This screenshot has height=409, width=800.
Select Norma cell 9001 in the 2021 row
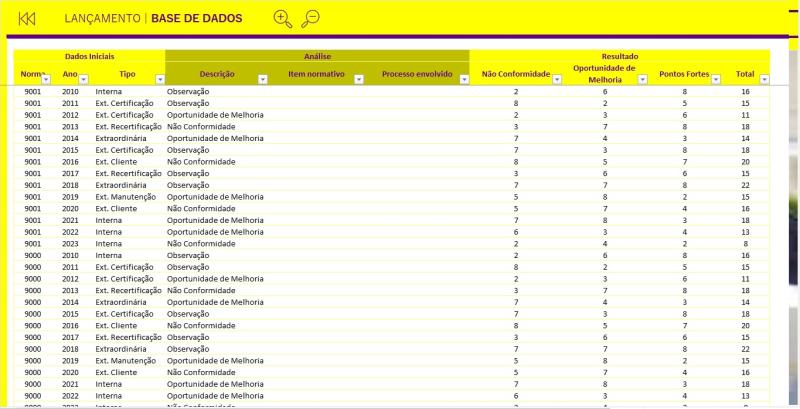[x=33, y=220]
